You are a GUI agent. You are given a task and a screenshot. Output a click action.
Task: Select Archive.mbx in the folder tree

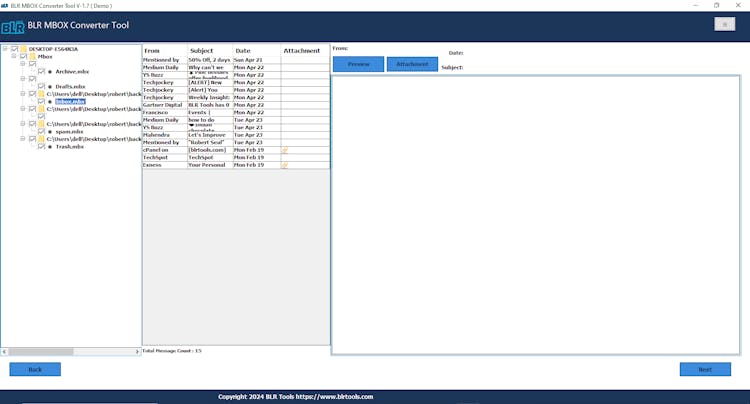tap(72, 72)
